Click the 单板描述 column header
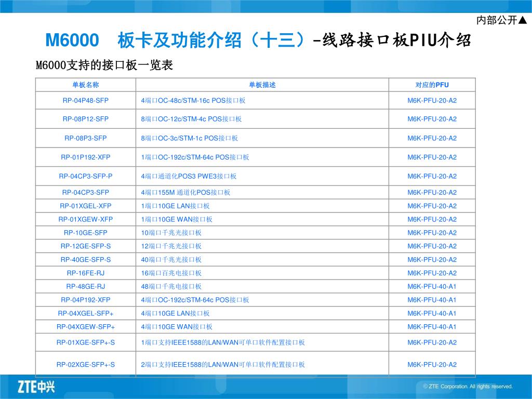 [x=262, y=85]
